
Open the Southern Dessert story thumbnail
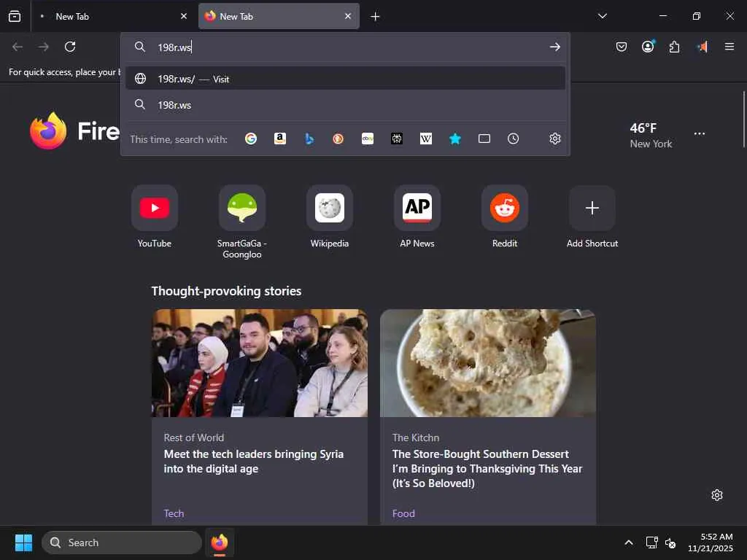click(488, 363)
